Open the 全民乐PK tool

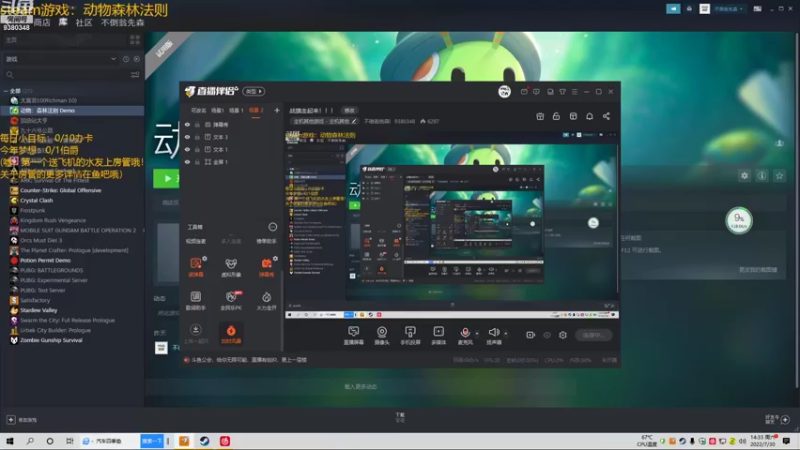(x=231, y=301)
